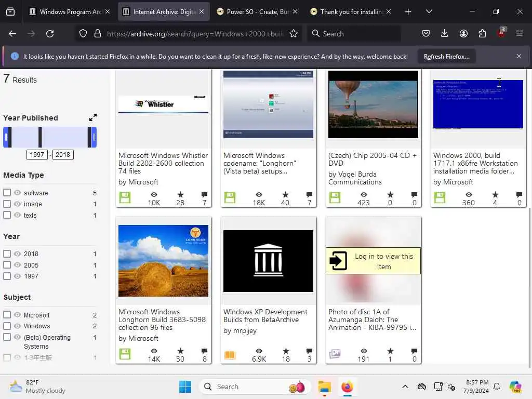
Task: Check the 2018 year filter
Action: [x=7, y=254]
